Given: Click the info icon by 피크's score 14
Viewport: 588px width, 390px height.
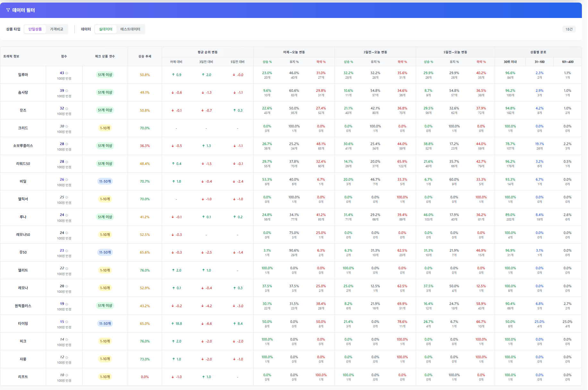Looking at the screenshot, I should (x=67, y=340).
